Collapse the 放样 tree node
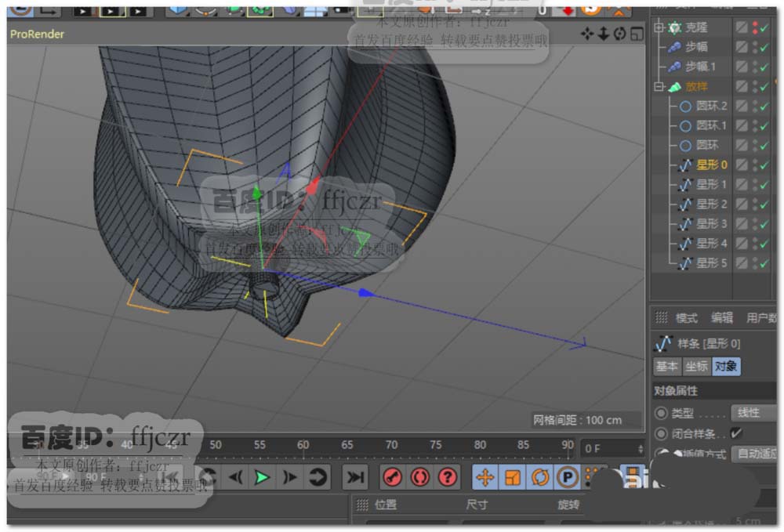784x532 pixels. pos(659,86)
